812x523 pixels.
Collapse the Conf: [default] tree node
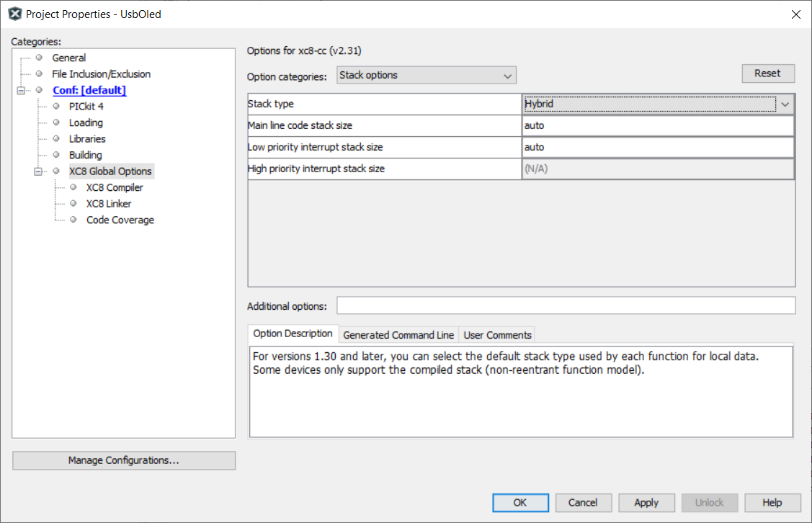pyautogui.click(x=21, y=90)
